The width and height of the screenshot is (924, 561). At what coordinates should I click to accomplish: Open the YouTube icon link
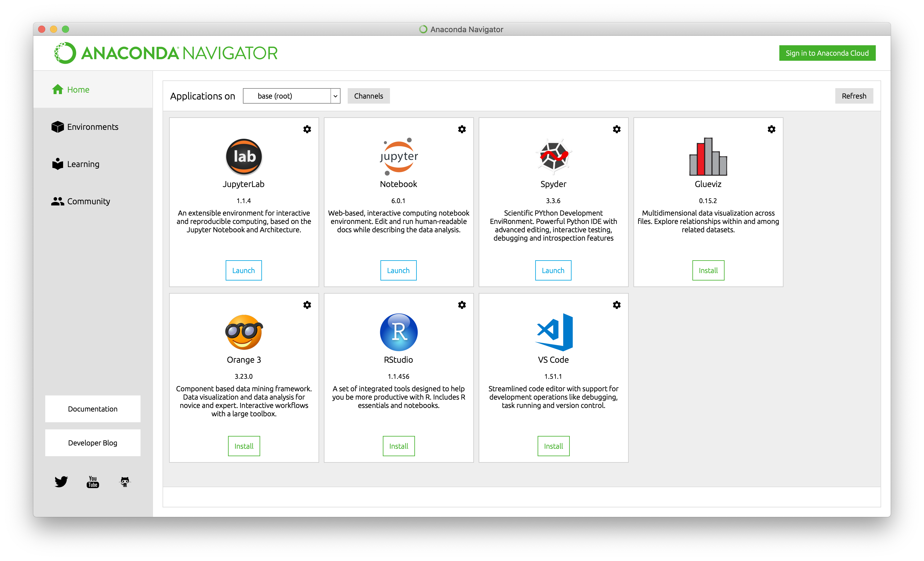[x=93, y=481]
